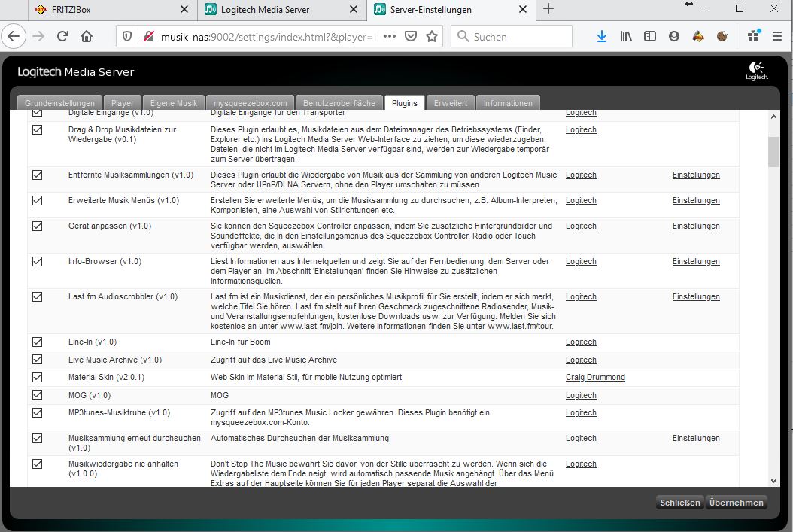Save page to Pocket
The width and height of the screenshot is (793, 532).
[x=411, y=36]
